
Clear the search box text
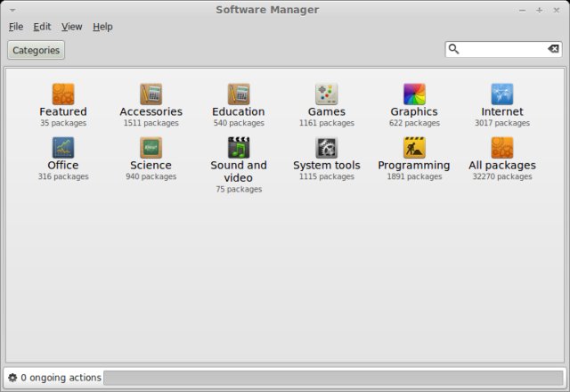point(553,49)
